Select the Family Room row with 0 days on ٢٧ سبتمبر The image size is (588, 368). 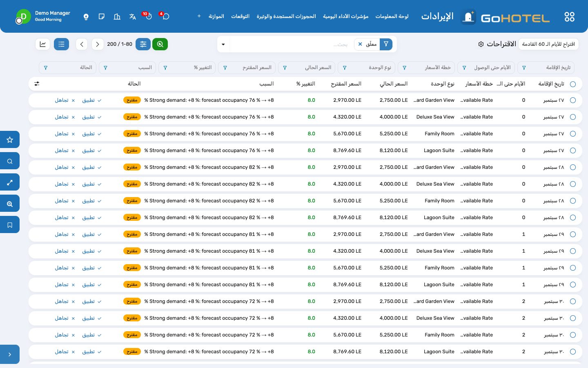[573, 134]
